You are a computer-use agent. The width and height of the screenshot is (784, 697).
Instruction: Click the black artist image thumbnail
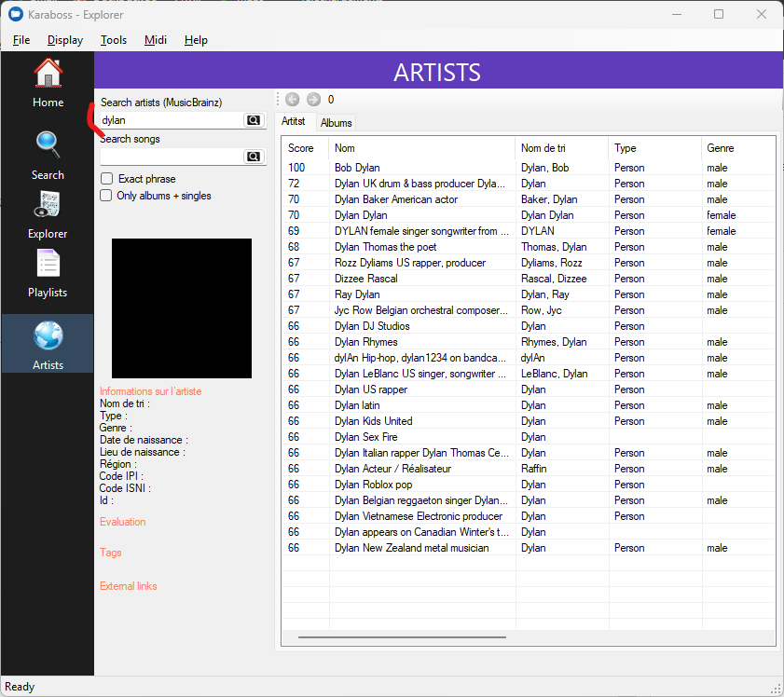pos(182,308)
